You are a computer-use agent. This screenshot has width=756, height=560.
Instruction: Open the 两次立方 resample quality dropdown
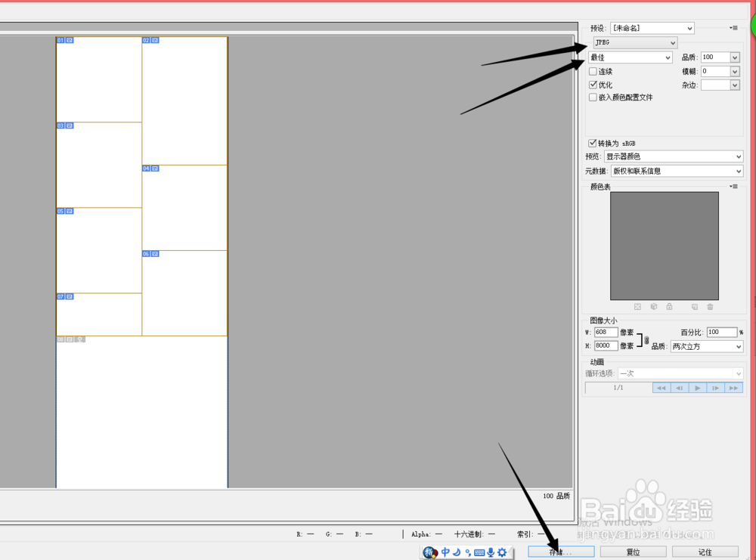[x=707, y=347]
